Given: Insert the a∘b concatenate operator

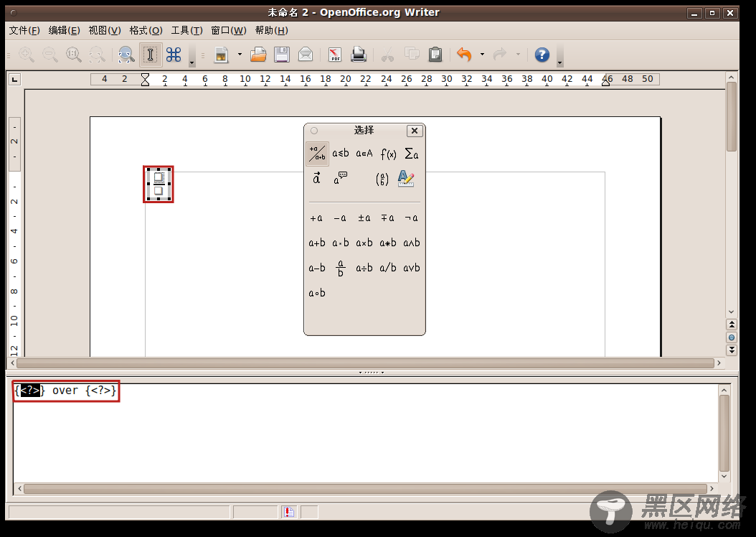Looking at the screenshot, I should pyautogui.click(x=317, y=293).
